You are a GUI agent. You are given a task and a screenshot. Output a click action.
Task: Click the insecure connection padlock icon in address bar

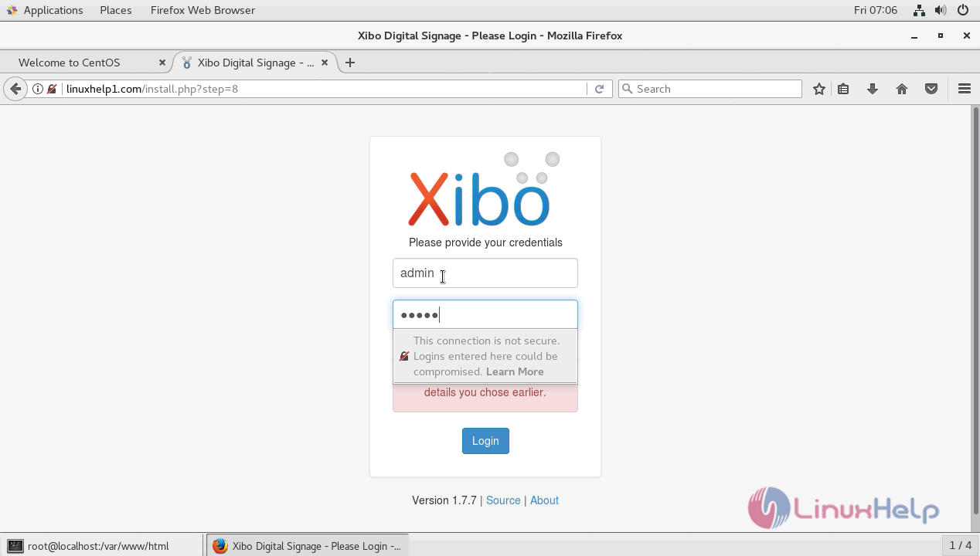pos(52,89)
